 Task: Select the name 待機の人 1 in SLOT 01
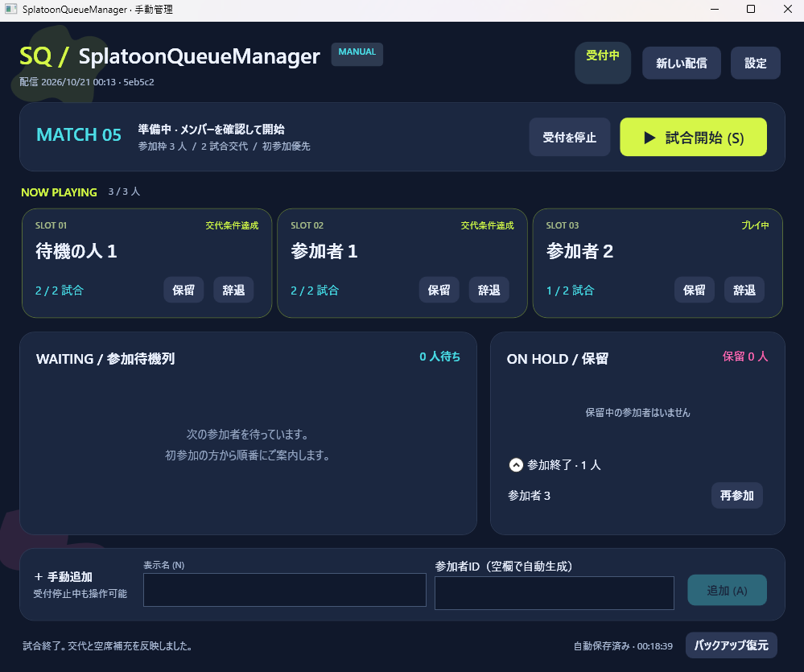pos(76,251)
